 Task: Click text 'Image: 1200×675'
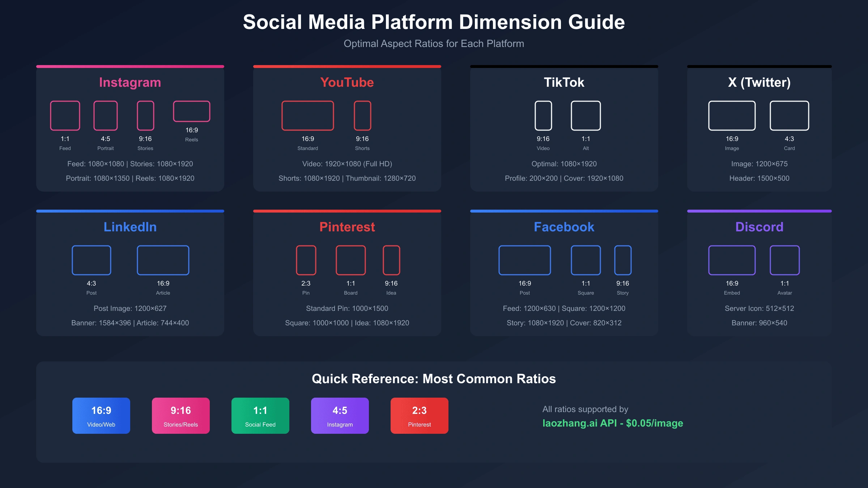[759, 164]
